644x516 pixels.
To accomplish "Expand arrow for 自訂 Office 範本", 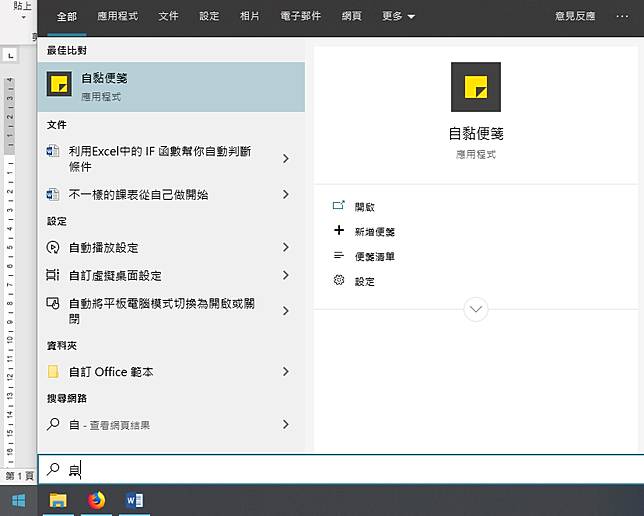I will tap(286, 372).
